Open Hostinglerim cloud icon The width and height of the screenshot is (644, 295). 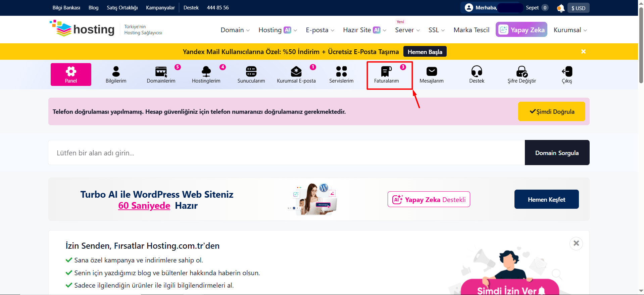tap(206, 71)
